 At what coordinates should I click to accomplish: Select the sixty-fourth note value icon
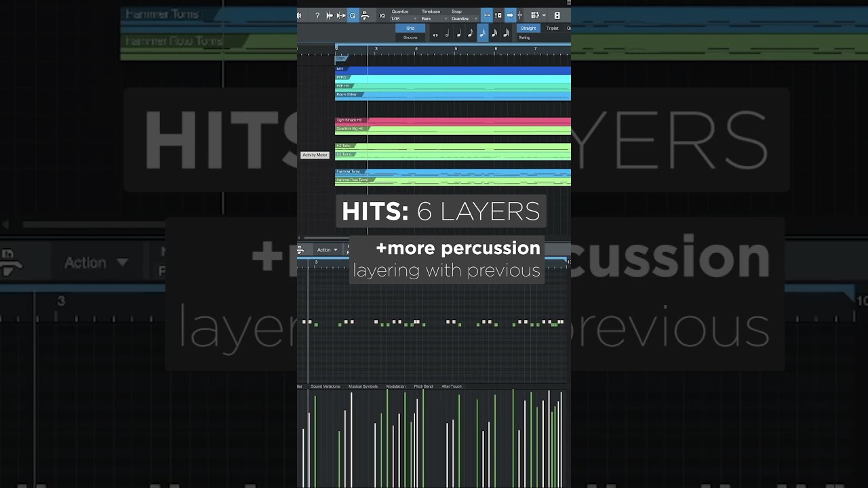[507, 33]
